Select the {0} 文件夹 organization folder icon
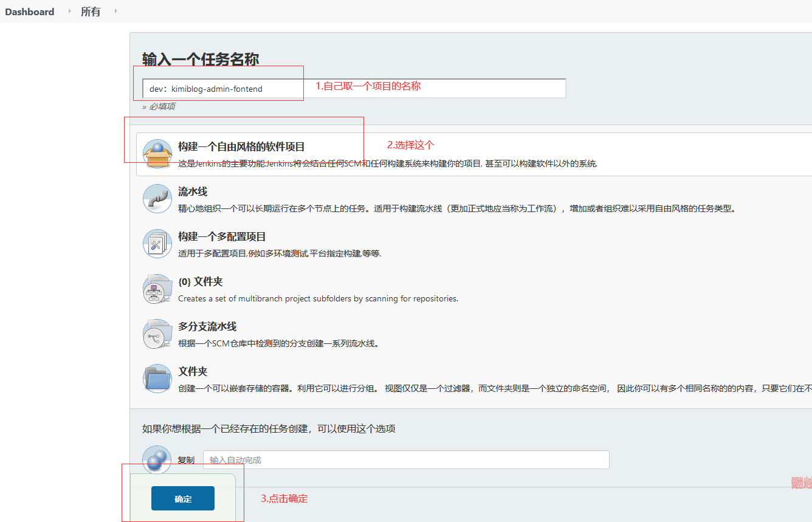 tap(157, 289)
